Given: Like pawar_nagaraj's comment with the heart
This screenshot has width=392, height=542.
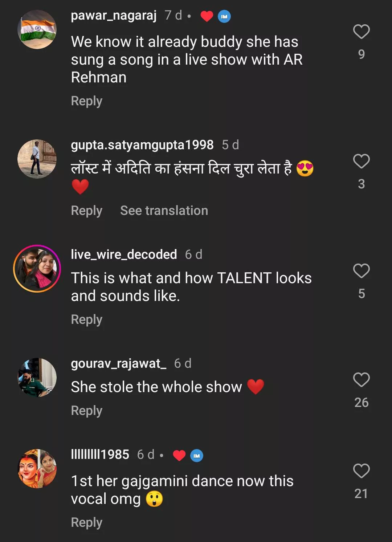Looking at the screenshot, I should pos(361,32).
